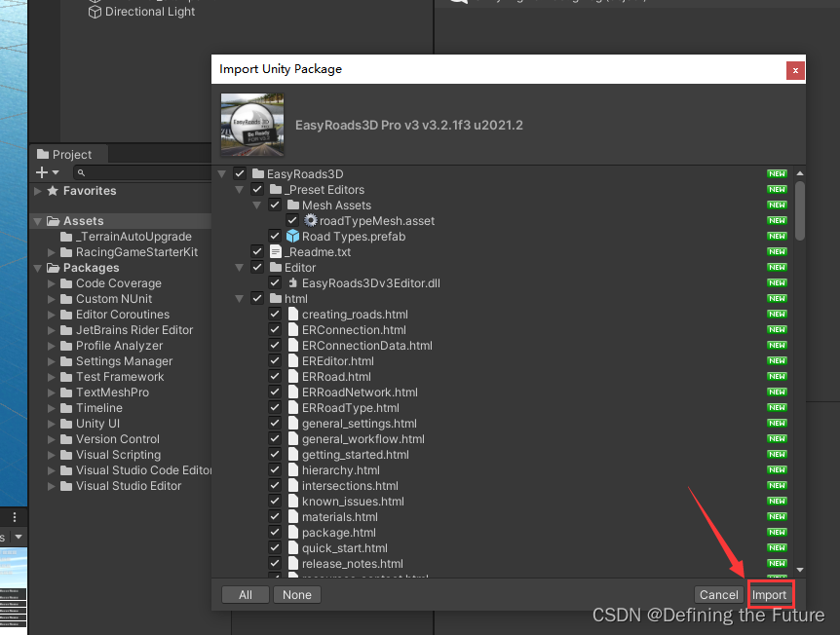Collapse the Mesh Assets folder arrow
The width and height of the screenshot is (840, 635).
click(x=256, y=205)
